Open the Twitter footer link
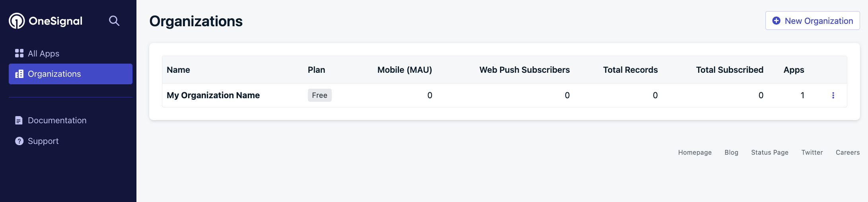868x202 pixels. [x=812, y=152]
